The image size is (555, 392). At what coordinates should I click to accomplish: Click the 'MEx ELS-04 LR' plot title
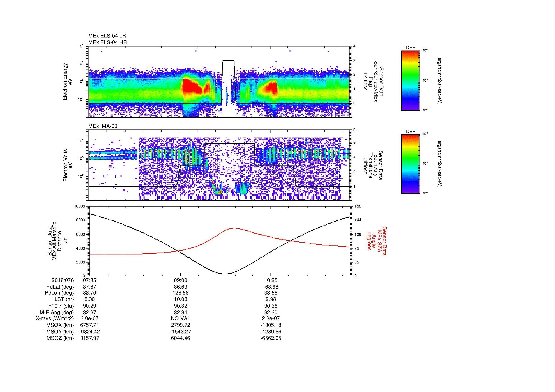tap(107, 36)
